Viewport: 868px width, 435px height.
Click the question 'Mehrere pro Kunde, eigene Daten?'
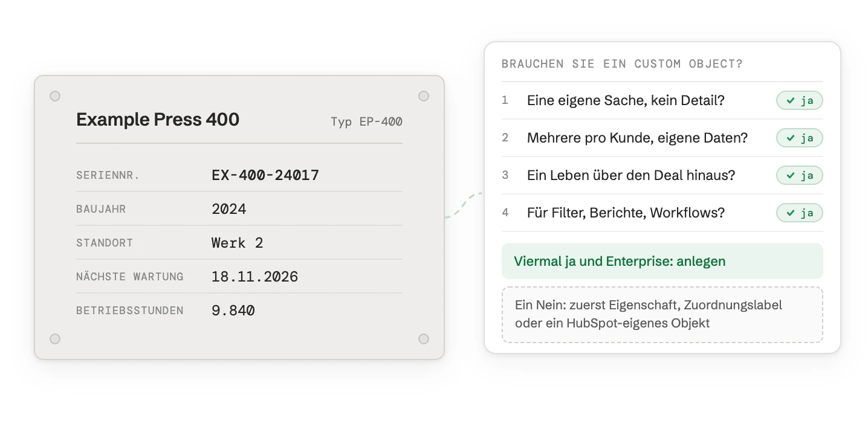pos(637,138)
